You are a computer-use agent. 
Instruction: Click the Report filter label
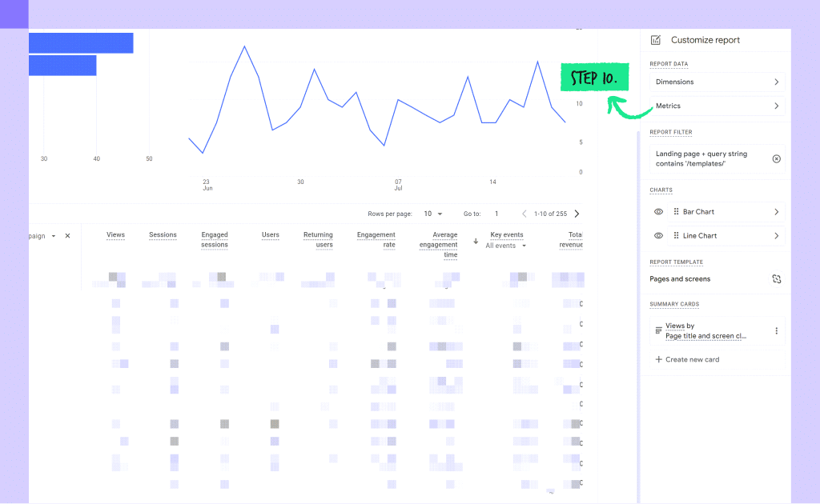[670, 132]
